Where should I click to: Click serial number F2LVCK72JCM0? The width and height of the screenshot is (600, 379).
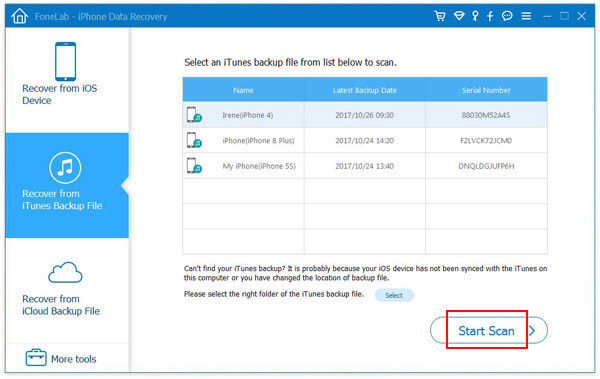tap(486, 140)
